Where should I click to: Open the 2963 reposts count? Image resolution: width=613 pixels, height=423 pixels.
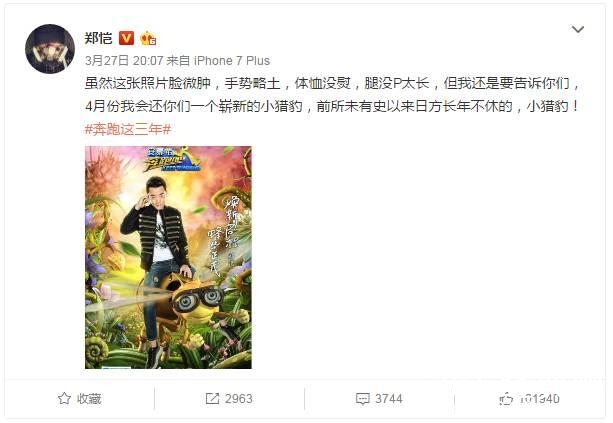point(238,399)
